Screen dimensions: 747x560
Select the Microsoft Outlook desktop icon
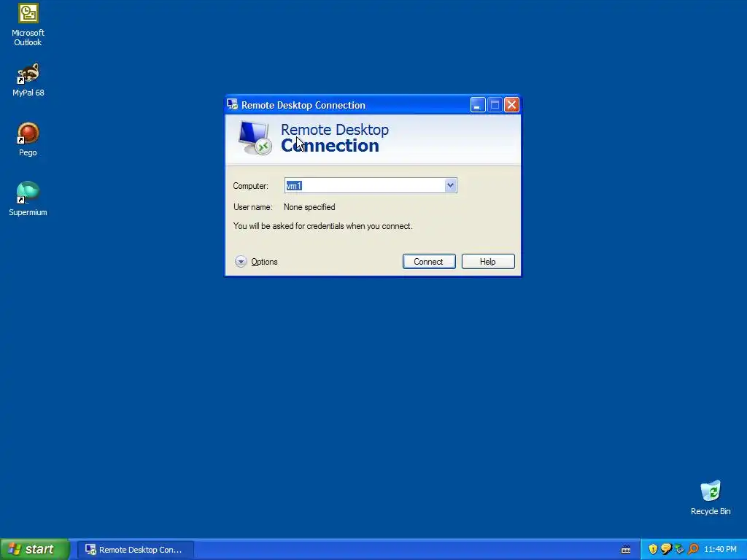coord(28,25)
